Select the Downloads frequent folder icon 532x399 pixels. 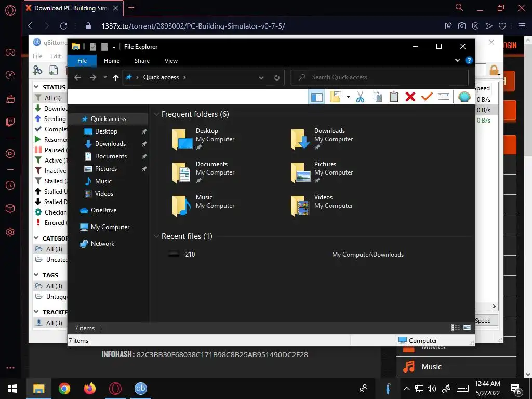pyautogui.click(x=300, y=139)
